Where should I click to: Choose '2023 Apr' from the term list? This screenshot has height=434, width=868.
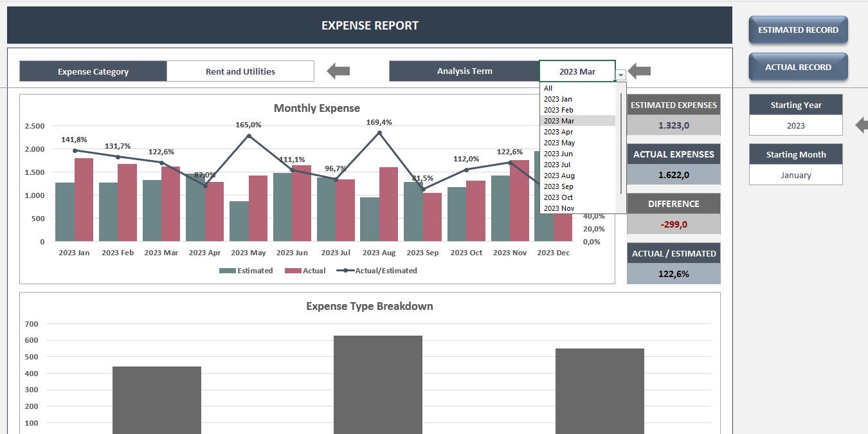pos(578,132)
